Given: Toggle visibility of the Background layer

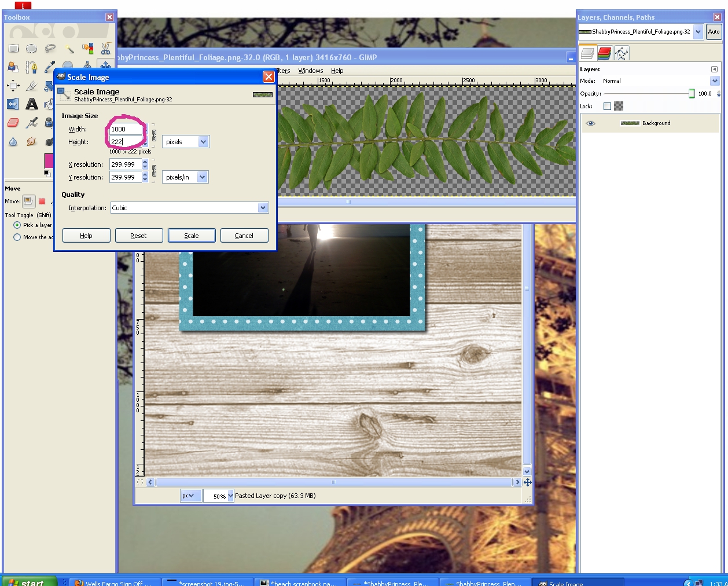Looking at the screenshot, I should pos(590,123).
